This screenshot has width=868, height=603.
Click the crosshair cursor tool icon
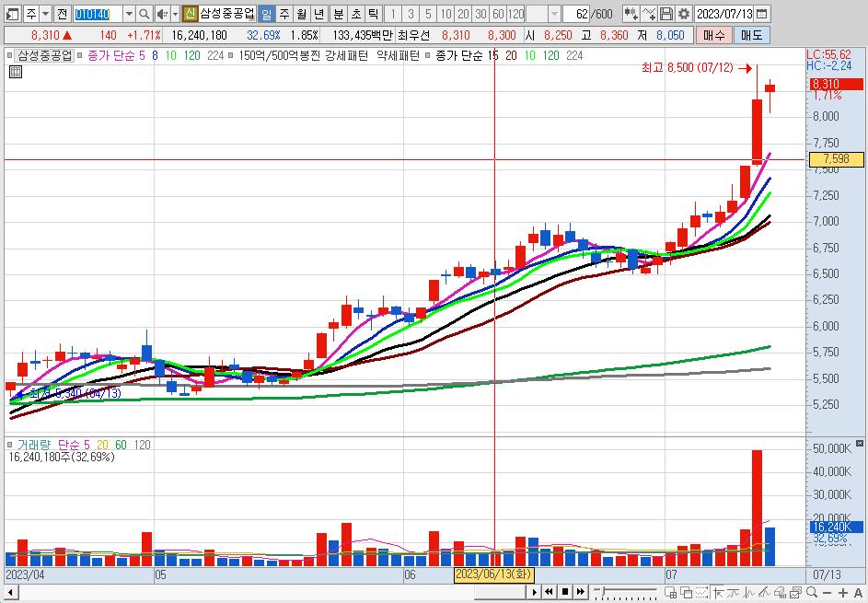click(x=719, y=593)
